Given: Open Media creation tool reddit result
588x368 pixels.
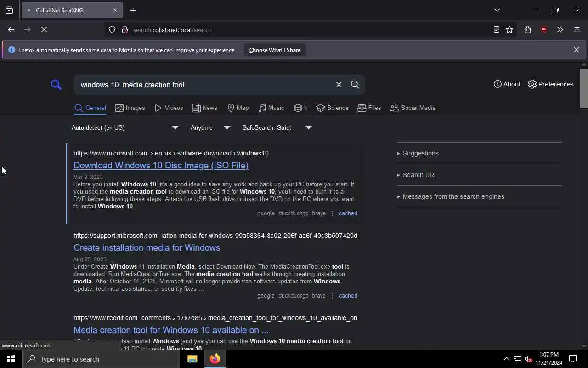Looking at the screenshot, I should point(171,330).
